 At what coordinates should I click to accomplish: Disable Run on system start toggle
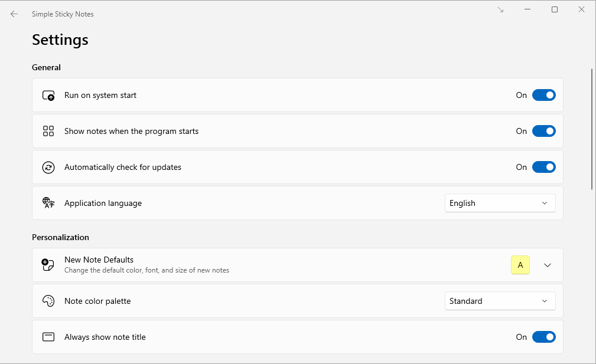[543, 95]
